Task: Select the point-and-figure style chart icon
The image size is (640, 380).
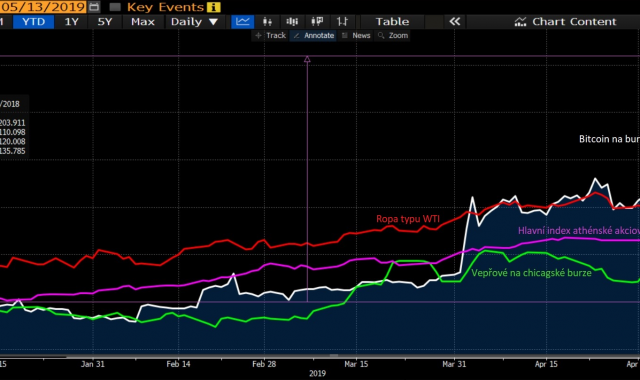Action: (x=317, y=22)
